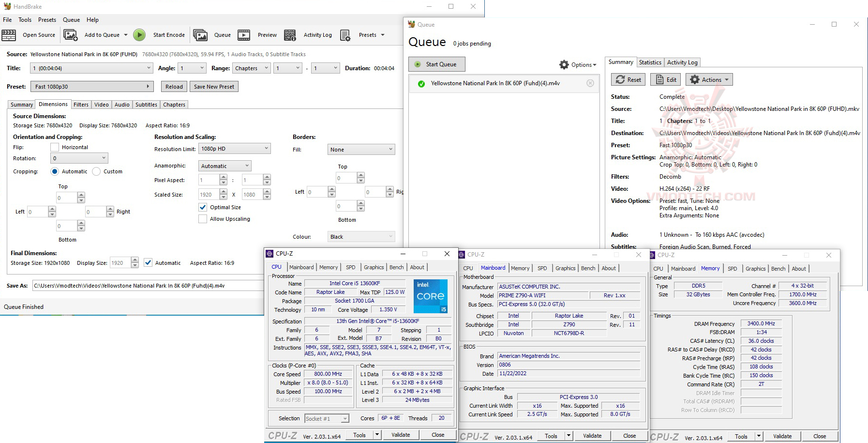Viewport: 868px width, 443px height.
Task: Uncheck the Optimal Size checkbox
Action: point(203,207)
